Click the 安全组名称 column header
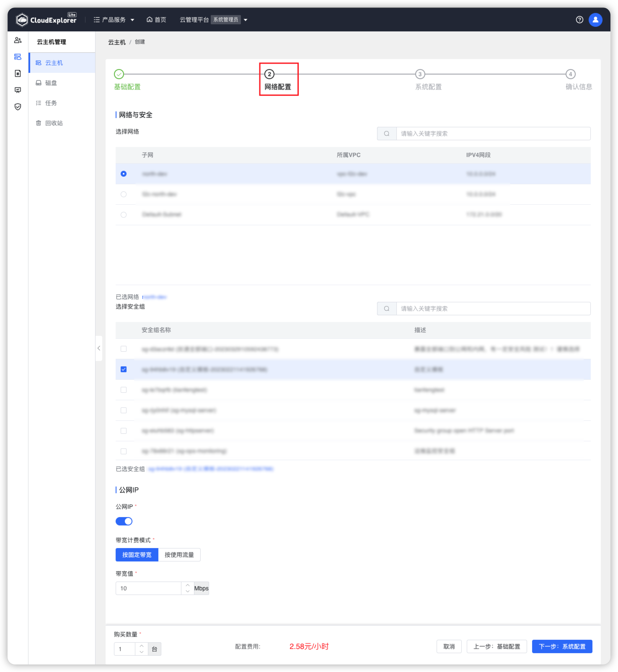Viewport: 618px width, 672px height. pyautogui.click(x=156, y=330)
